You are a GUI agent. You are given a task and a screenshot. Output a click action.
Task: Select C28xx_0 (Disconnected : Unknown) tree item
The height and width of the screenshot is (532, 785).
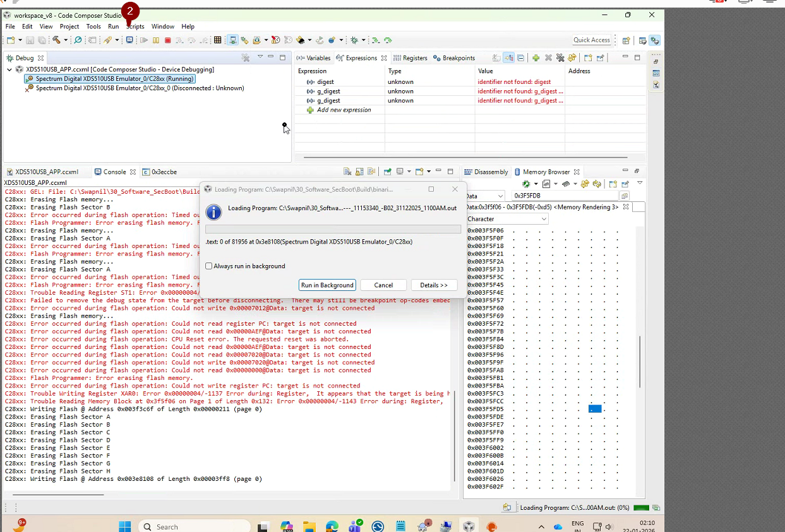135,88
